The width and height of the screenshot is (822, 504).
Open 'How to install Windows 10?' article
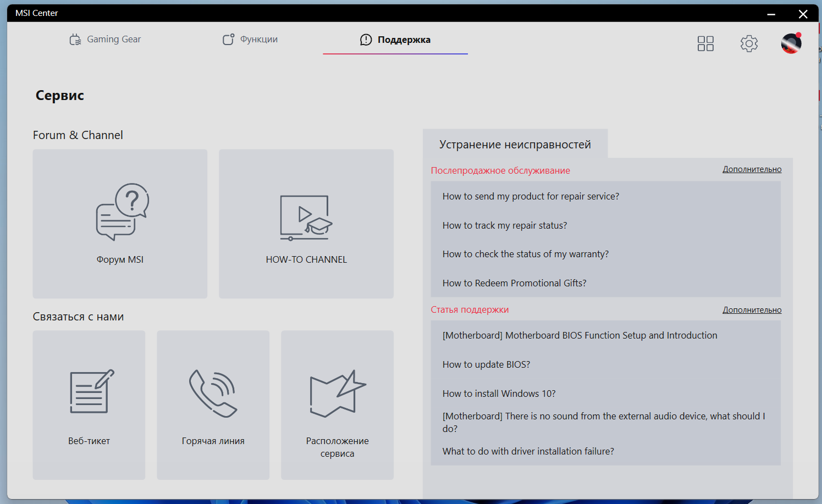pos(499,394)
